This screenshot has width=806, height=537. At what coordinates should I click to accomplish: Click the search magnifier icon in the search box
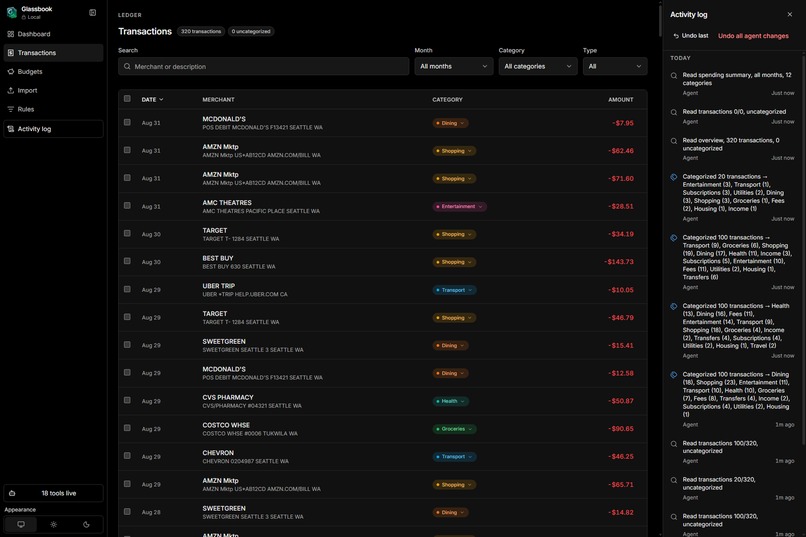pos(127,66)
